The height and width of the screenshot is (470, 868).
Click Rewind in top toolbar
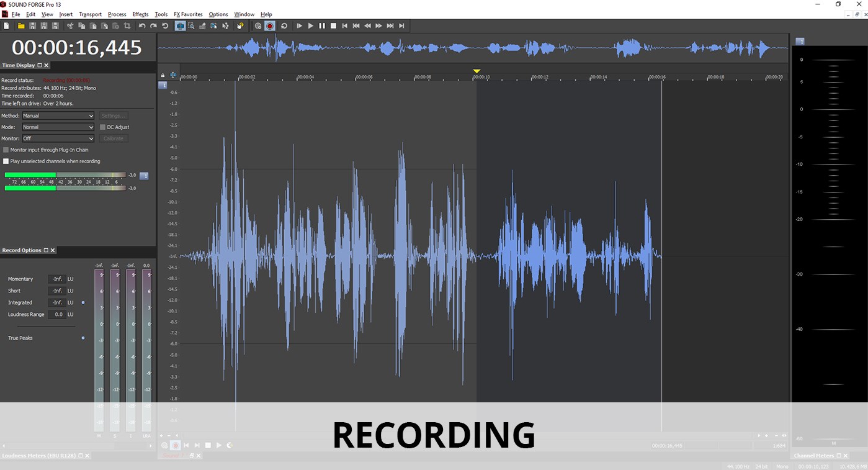point(367,25)
